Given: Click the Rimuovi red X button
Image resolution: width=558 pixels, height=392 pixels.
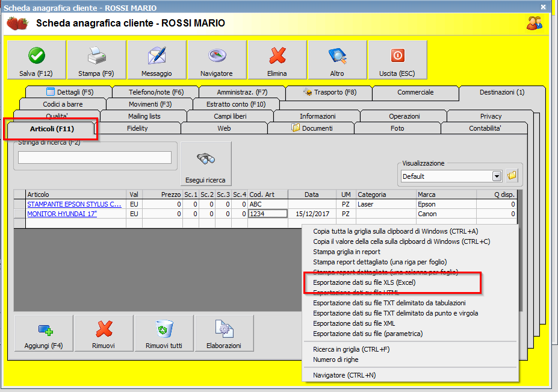Looking at the screenshot, I should (104, 333).
